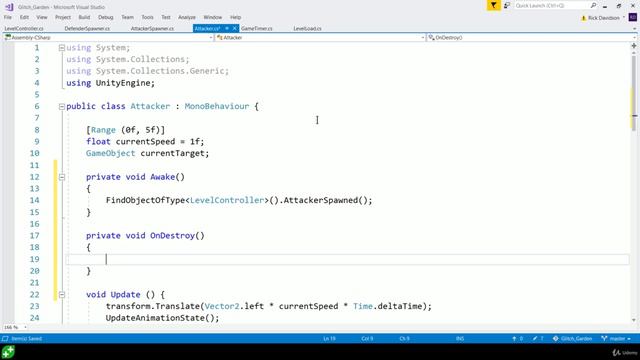Click the Glitch_Garden repository in status bar
Image resolution: width=640 pixels, height=360 pixels.
[572, 338]
